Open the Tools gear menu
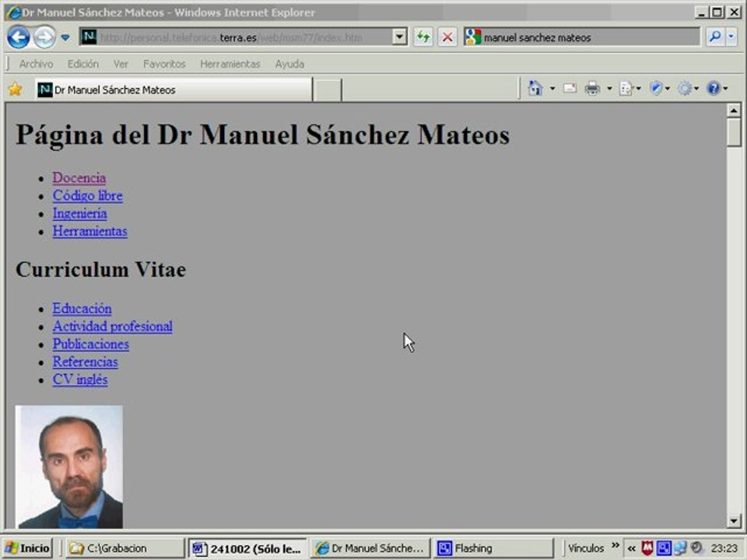Screen dimensions: 747x560 pyautogui.click(x=688, y=89)
